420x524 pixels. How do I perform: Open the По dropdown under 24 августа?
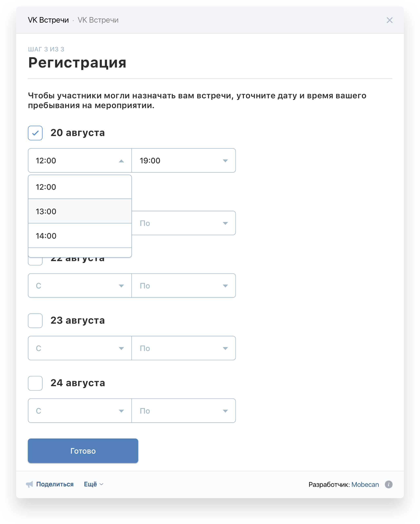tap(184, 411)
